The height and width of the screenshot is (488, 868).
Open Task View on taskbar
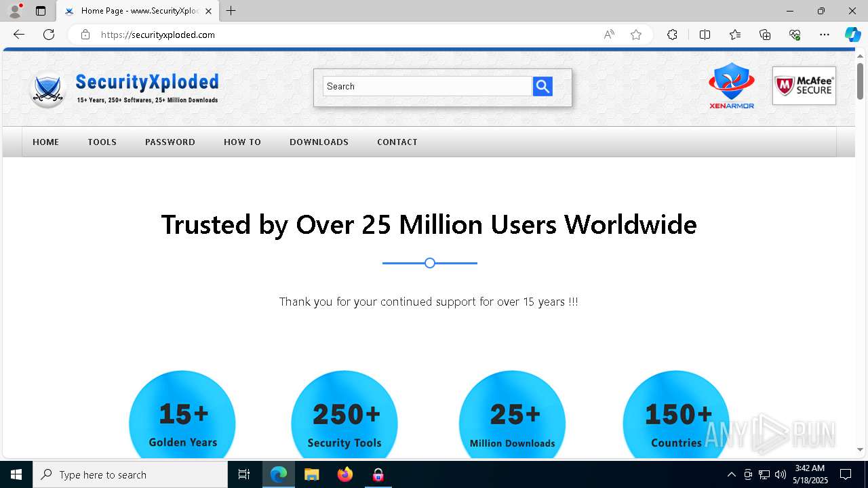(244, 474)
